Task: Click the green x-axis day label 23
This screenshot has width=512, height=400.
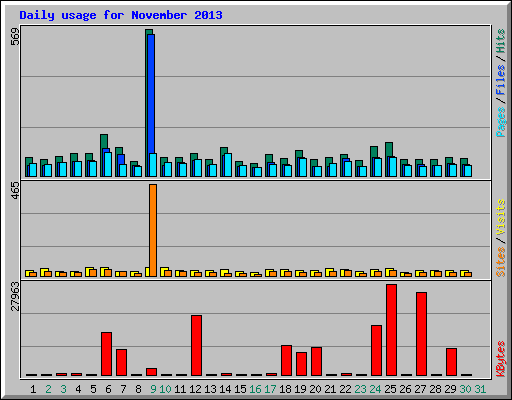Action: coord(360,389)
